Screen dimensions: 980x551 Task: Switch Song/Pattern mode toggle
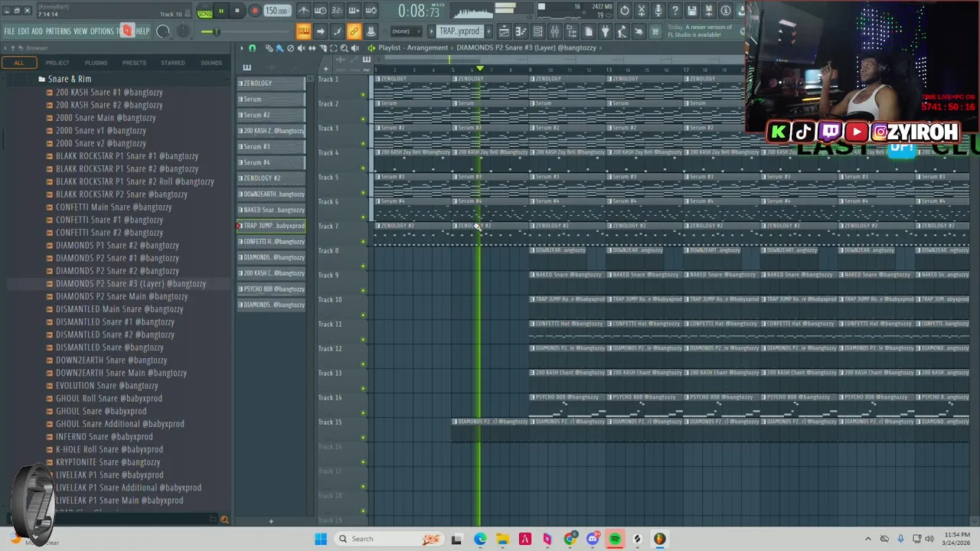point(204,12)
